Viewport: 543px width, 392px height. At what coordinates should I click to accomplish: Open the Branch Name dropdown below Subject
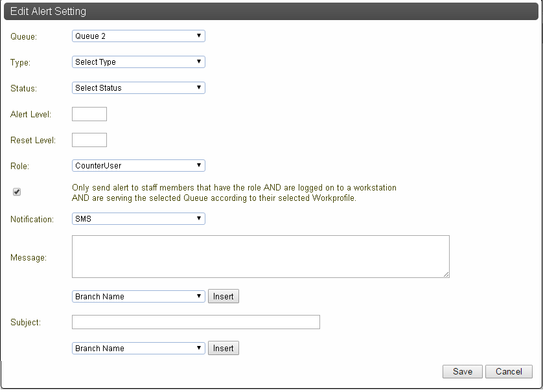coord(139,349)
